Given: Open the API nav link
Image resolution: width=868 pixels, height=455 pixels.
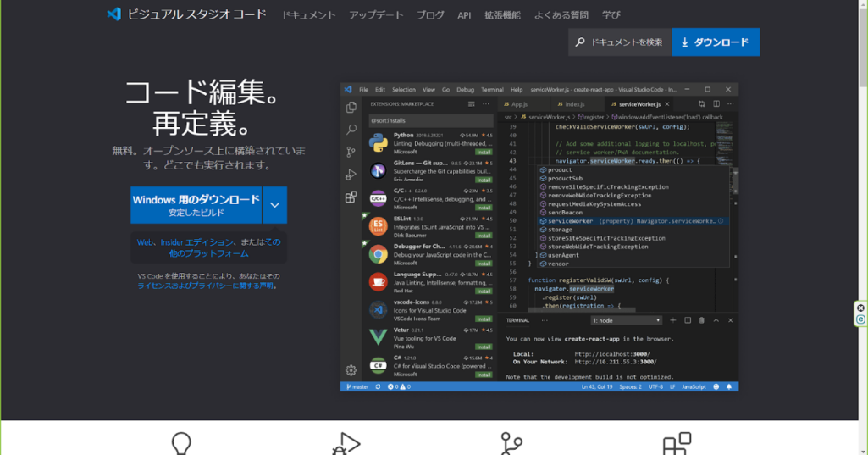Looking at the screenshot, I should pyautogui.click(x=464, y=15).
